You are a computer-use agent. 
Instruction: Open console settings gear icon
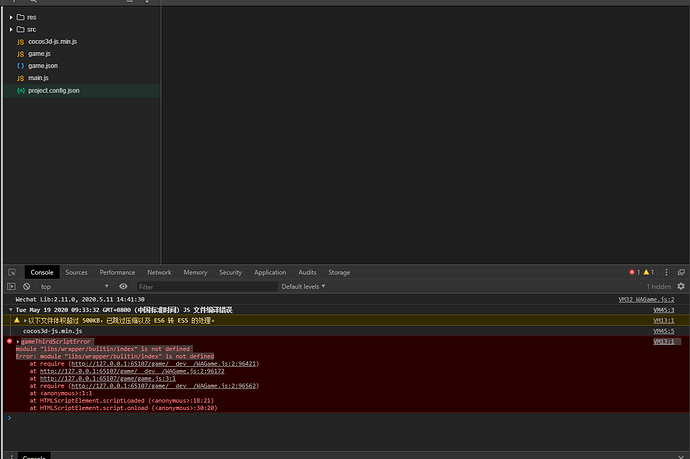681,286
